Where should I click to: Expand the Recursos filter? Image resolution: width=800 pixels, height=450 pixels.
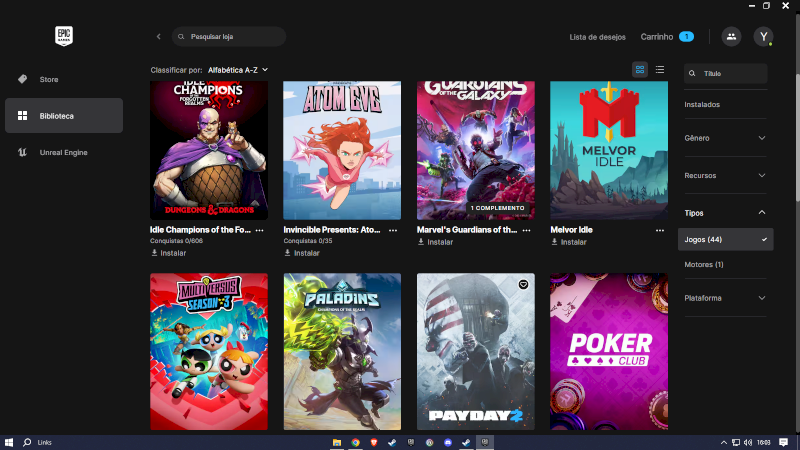725,176
